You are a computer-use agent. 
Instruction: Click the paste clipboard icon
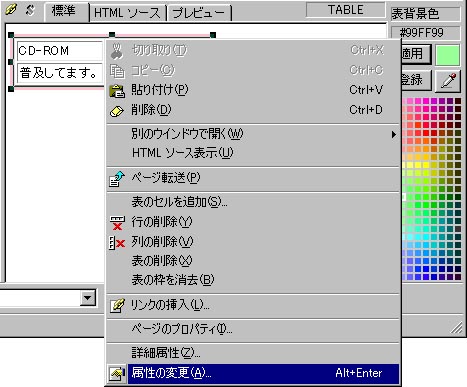tap(117, 91)
